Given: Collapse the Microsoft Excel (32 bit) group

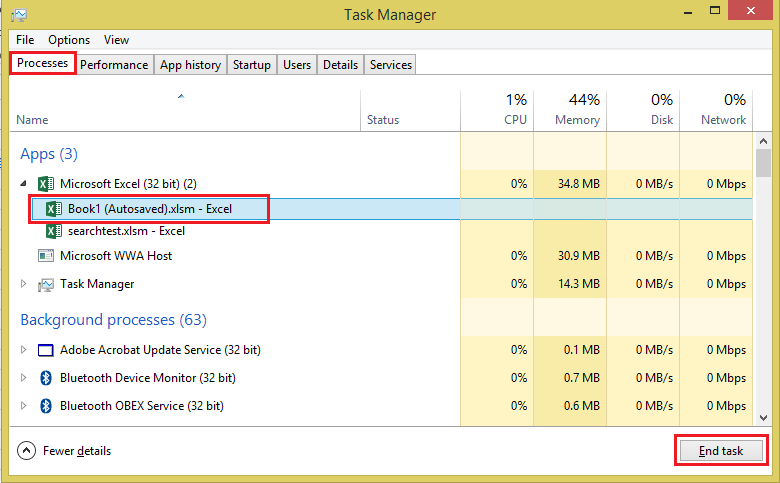Looking at the screenshot, I should tap(23, 184).
